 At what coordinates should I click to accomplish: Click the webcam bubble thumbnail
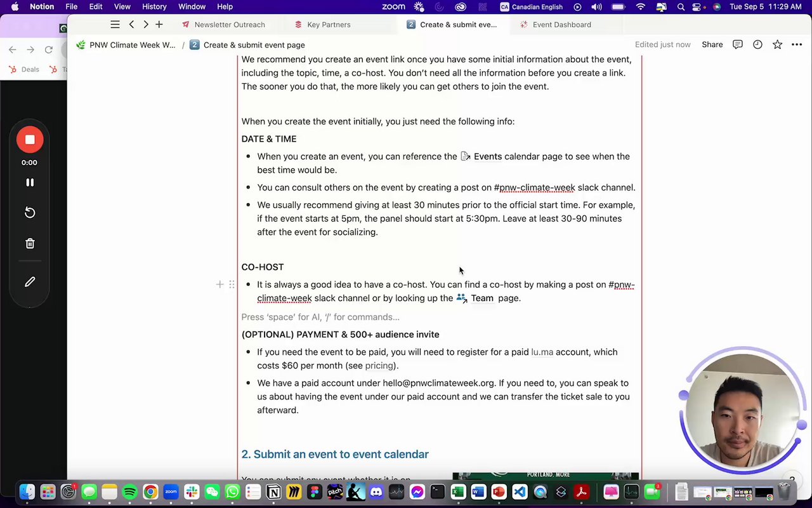click(742, 411)
